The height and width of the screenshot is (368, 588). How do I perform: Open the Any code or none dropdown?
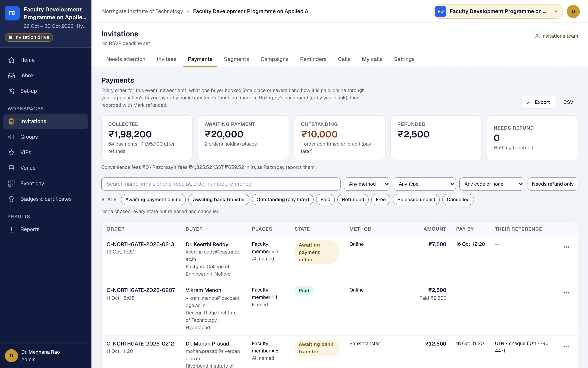pos(492,184)
